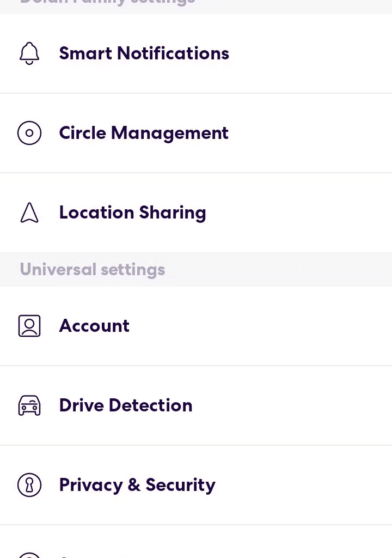This screenshot has height=558, width=392.
Task: Open Privacy & Security settings
Action: pos(196,484)
